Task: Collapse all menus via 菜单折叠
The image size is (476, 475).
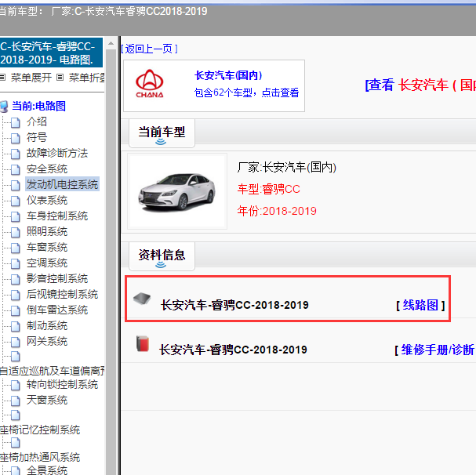Action: pos(86,78)
